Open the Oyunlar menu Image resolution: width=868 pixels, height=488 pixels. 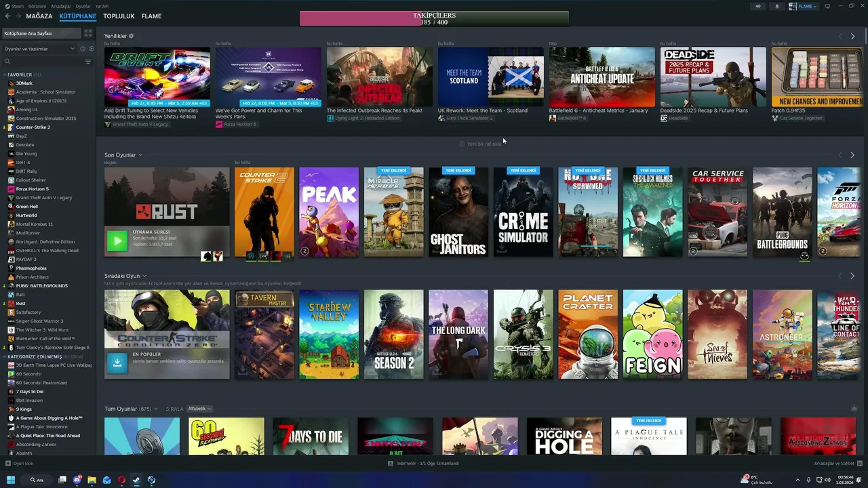83,6
